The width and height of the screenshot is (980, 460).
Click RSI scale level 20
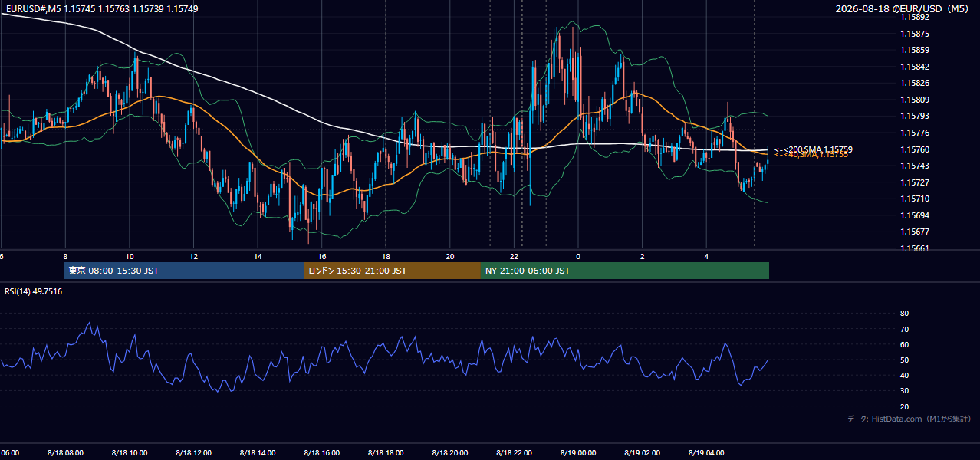pos(904,407)
